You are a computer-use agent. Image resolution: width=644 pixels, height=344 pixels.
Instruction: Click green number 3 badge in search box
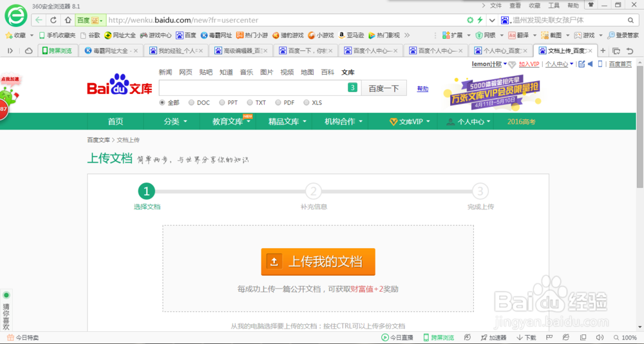click(352, 87)
